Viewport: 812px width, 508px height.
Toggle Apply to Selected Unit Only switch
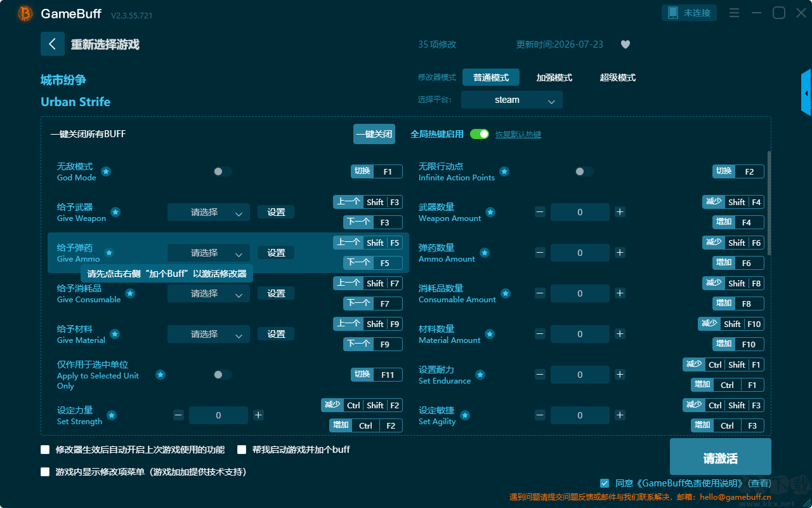[223, 375]
